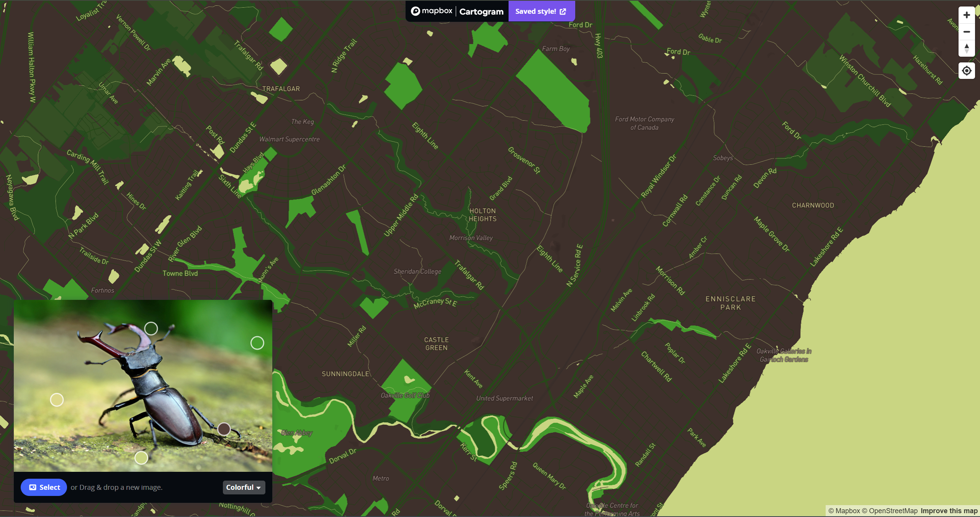Select the dark green color picker near mandibles
This screenshot has width=980, height=517.
[x=151, y=328]
